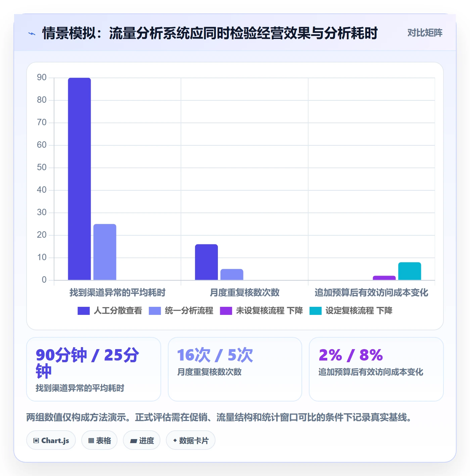Image resolution: width=470 pixels, height=476 pixels.
Task: Click the cyan 设定复核流程 legend swatch
Action: tap(316, 311)
